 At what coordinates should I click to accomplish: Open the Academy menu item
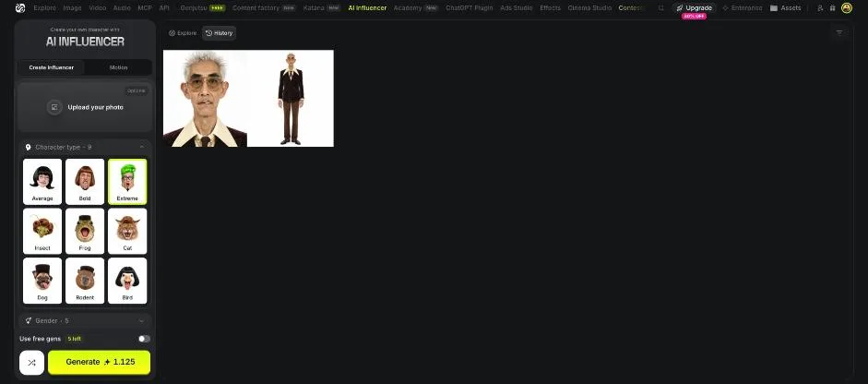pos(416,7)
